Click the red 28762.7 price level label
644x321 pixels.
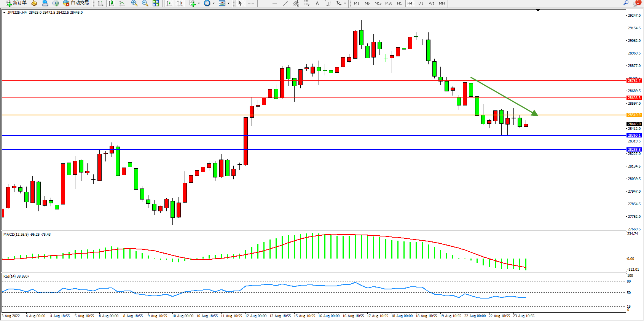(634, 81)
